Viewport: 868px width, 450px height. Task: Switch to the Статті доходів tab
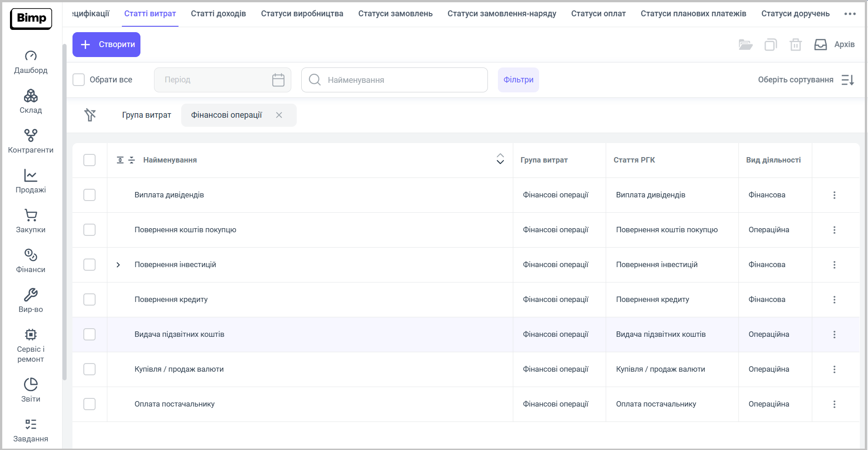click(218, 14)
